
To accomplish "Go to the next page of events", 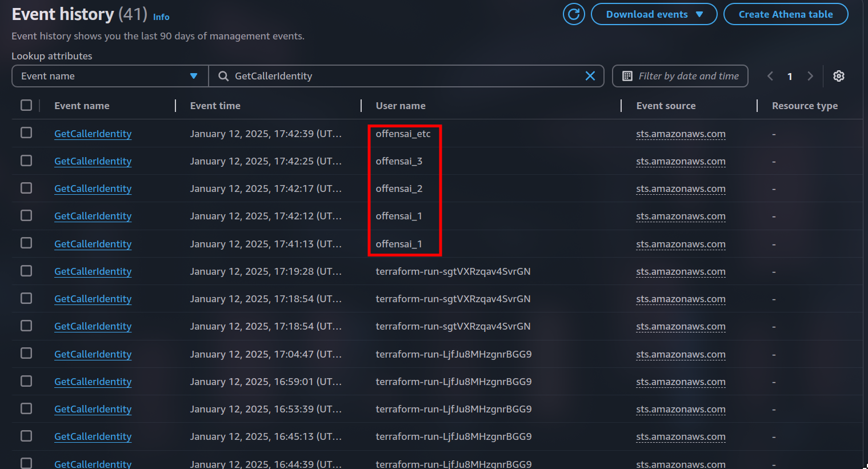I will pyautogui.click(x=810, y=75).
